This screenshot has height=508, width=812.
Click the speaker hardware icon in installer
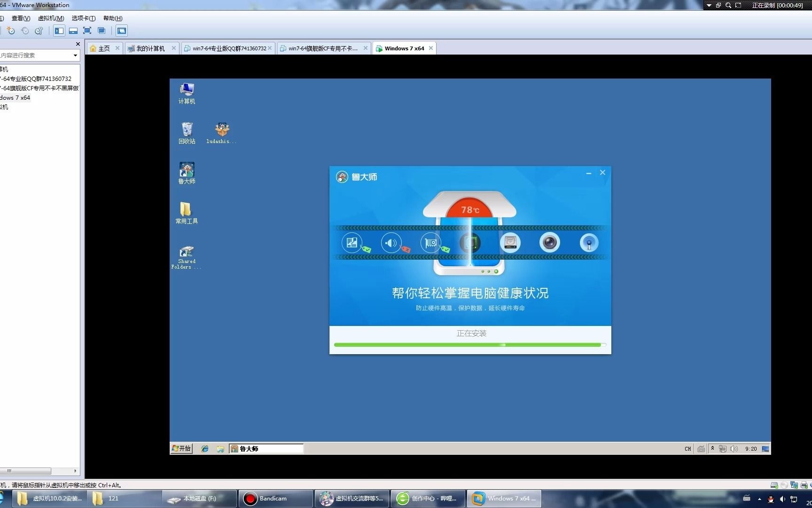(x=391, y=243)
